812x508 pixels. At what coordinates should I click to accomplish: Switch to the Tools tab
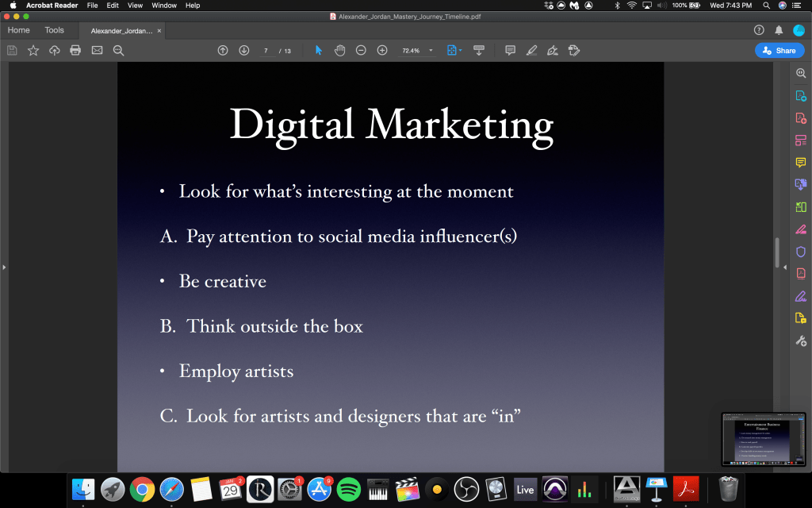pos(54,30)
